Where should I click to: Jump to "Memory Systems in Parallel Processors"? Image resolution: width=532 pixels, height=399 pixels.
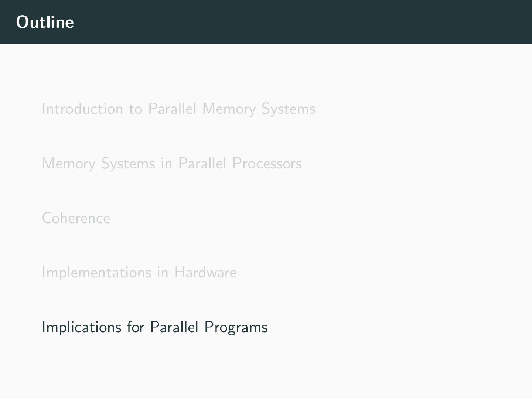point(172,164)
